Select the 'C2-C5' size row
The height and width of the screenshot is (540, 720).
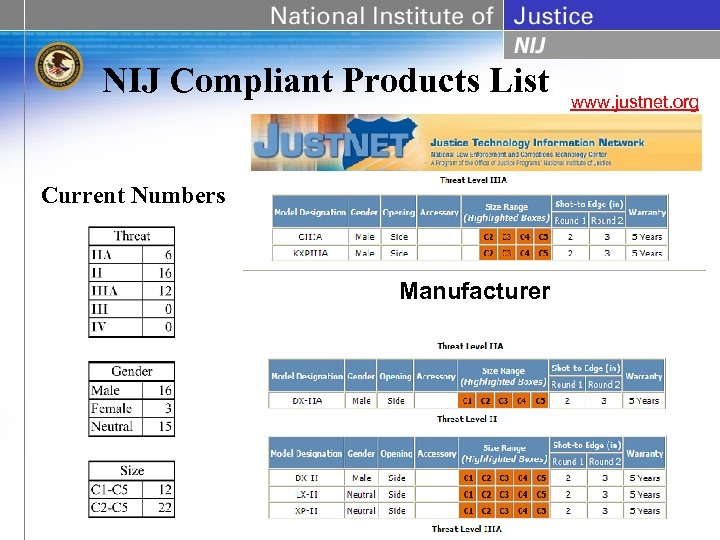[131, 507]
